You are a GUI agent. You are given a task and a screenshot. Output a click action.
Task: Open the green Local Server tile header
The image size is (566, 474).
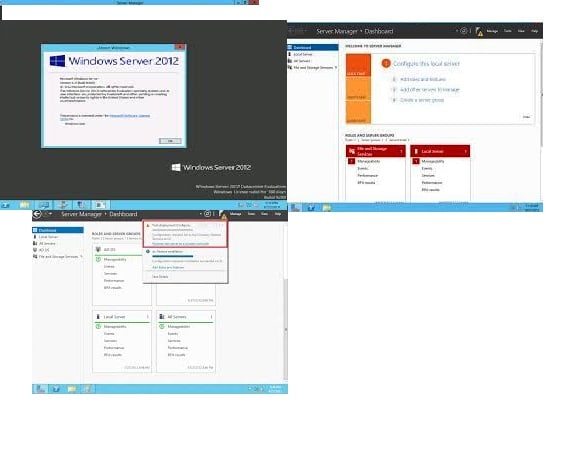[122, 317]
